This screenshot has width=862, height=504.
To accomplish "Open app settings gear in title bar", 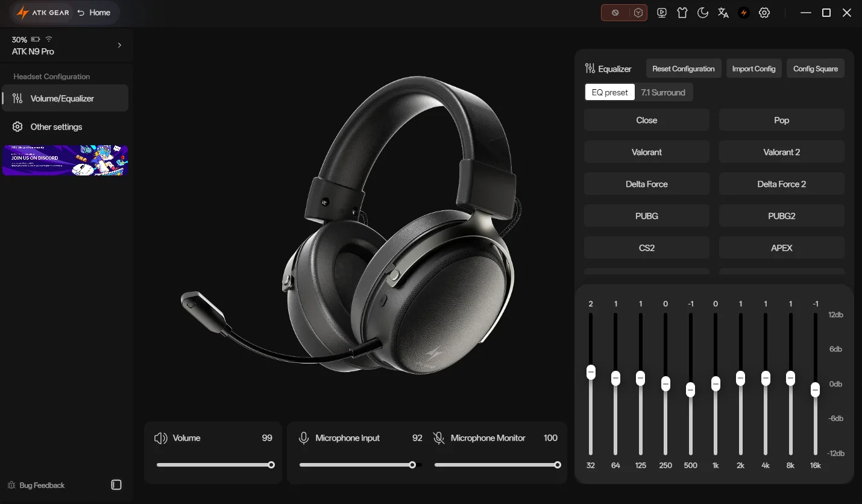I will 764,13.
